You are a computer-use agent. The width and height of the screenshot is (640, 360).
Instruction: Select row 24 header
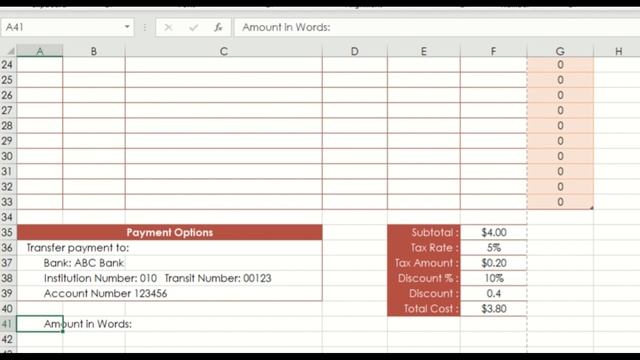tap(8, 64)
